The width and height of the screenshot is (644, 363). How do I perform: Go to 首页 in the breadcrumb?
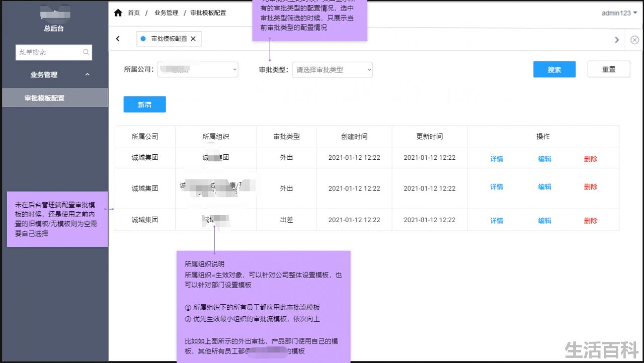(x=134, y=13)
